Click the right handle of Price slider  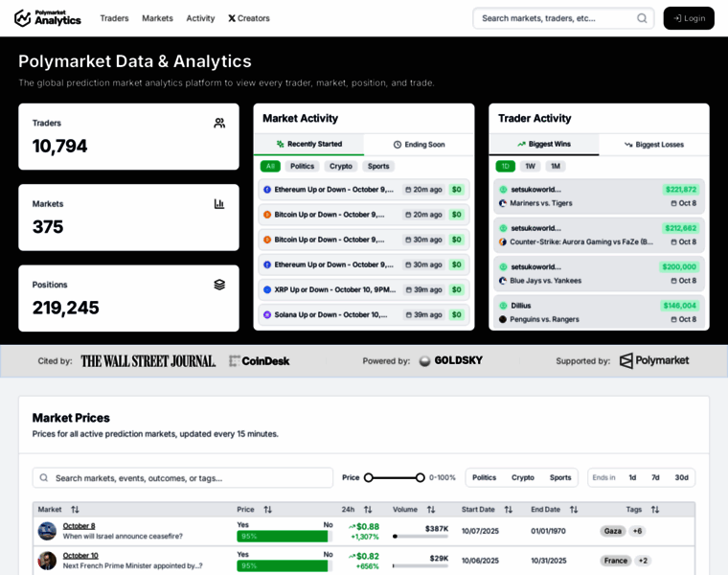tap(420, 477)
